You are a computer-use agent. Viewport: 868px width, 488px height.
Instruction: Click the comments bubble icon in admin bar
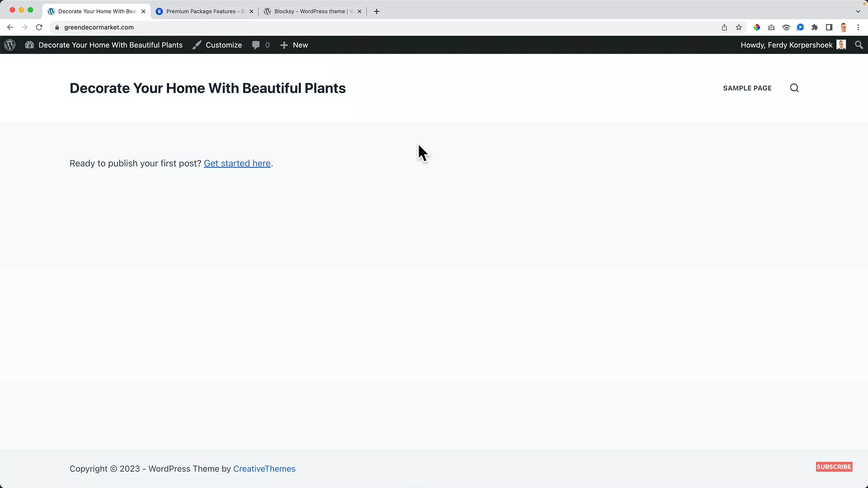click(255, 45)
